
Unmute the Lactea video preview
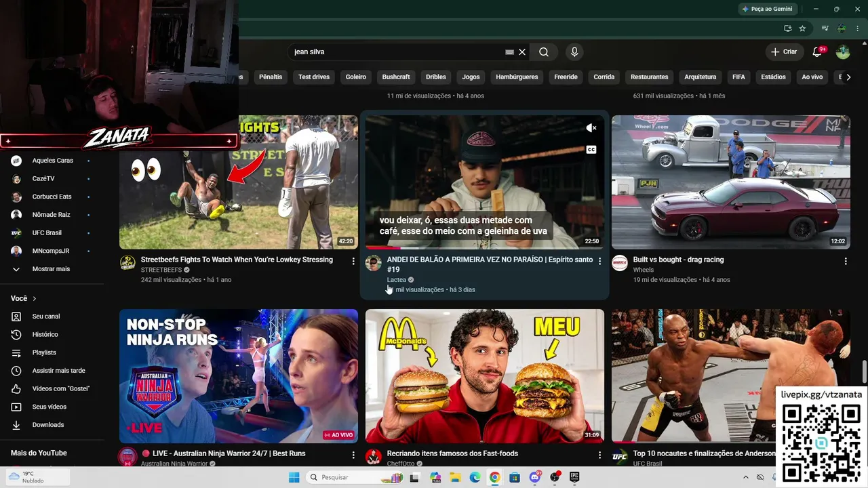(591, 128)
